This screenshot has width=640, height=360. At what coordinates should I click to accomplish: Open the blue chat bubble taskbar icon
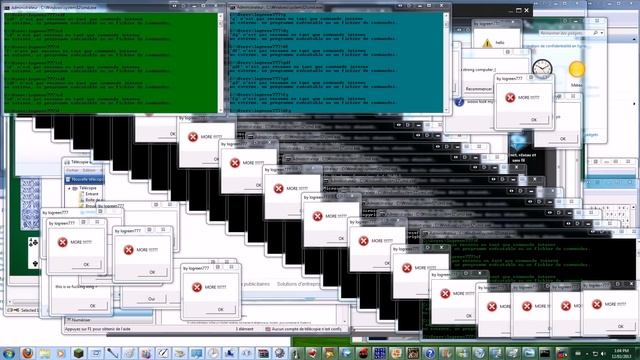196,353
